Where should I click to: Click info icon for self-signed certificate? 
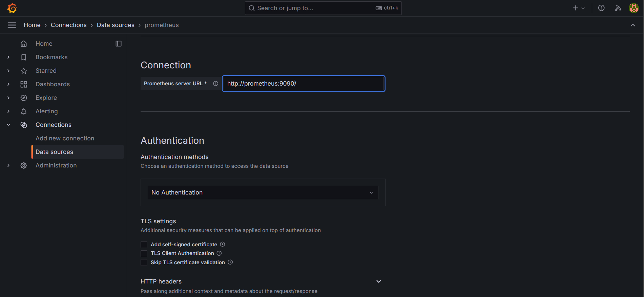(x=223, y=244)
